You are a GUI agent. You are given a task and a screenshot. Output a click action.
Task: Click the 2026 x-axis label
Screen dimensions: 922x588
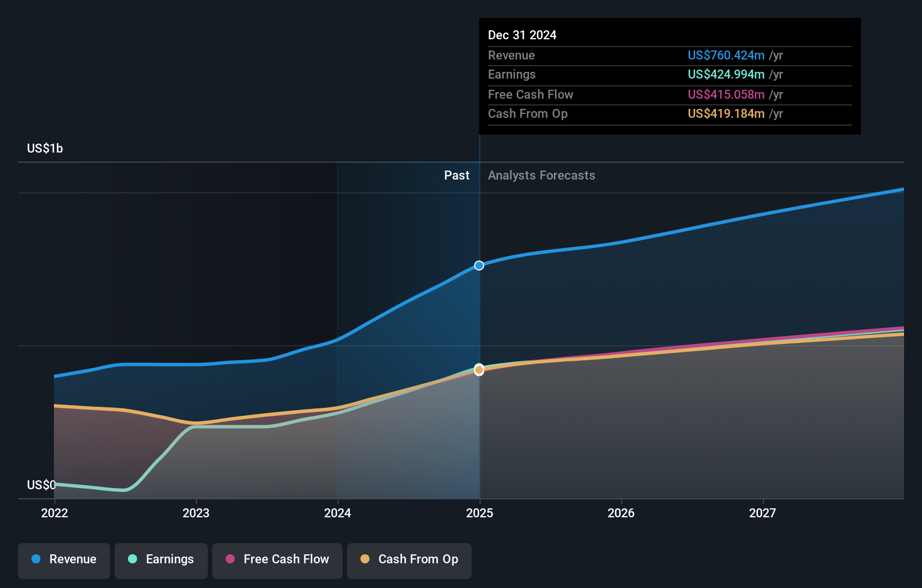(x=621, y=513)
